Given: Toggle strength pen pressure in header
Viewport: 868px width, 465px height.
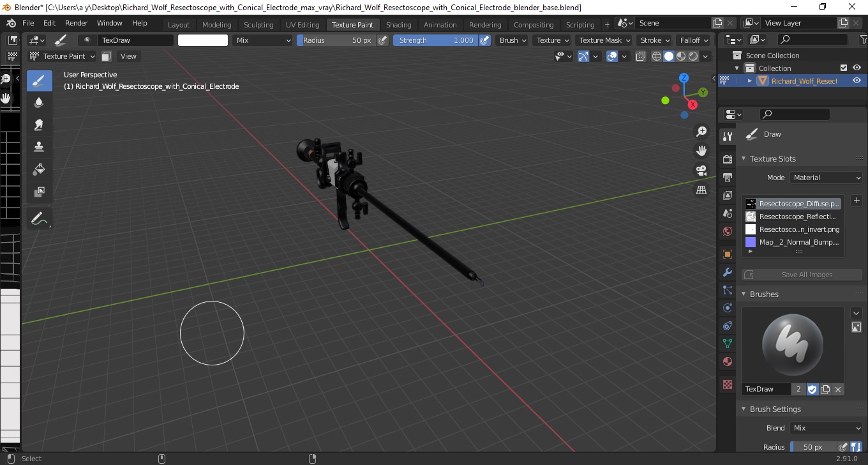Looking at the screenshot, I should click(484, 40).
